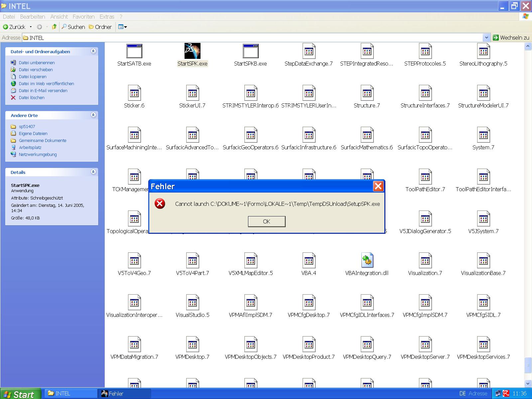Click Datei im Web veröffentlichen link

46,83
